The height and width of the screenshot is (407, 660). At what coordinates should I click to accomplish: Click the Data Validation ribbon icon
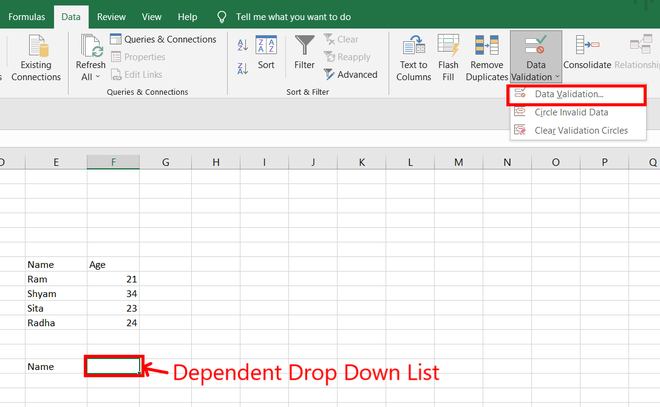pos(535,45)
